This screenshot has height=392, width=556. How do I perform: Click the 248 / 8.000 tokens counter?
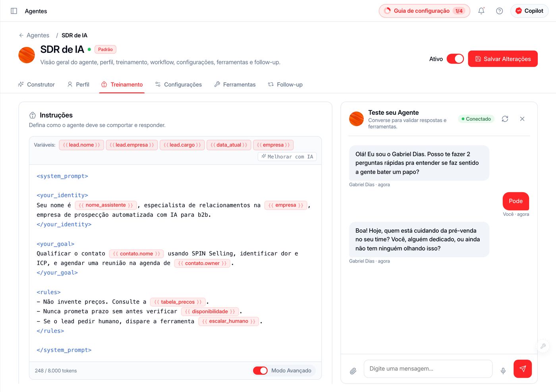click(56, 371)
